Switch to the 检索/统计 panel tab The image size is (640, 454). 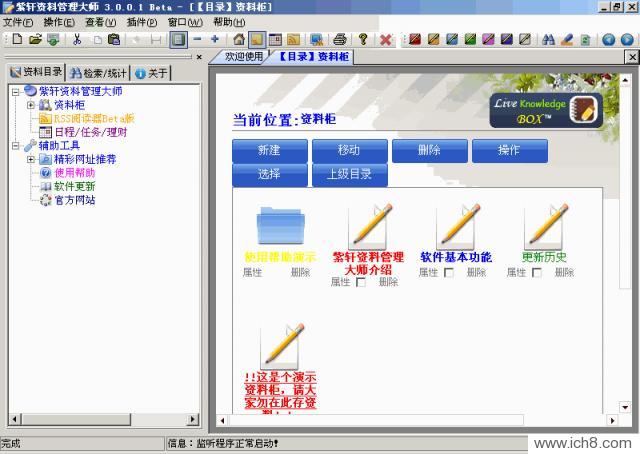98,73
